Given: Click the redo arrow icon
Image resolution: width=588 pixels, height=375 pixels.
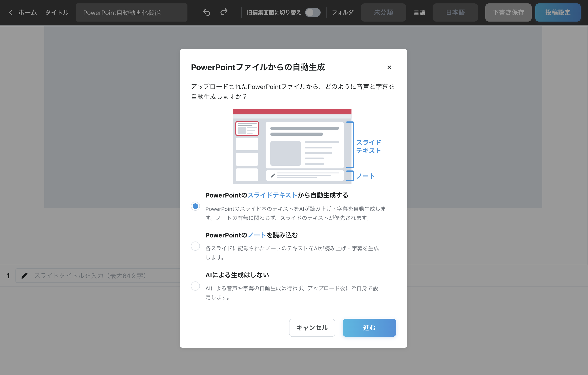Looking at the screenshot, I should pyautogui.click(x=224, y=12).
